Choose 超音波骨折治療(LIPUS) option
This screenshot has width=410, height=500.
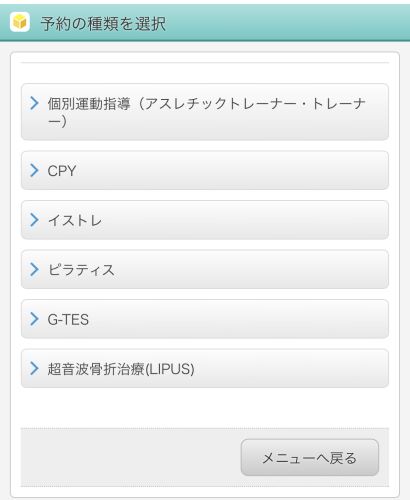(x=205, y=368)
